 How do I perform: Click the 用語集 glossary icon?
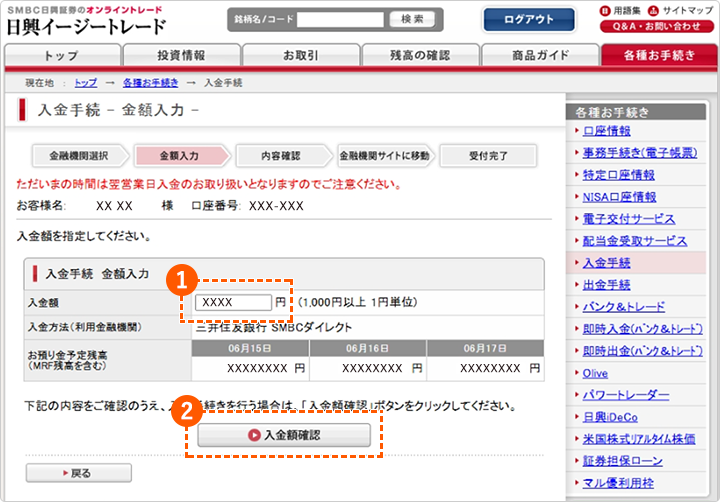tap(605, 10)
